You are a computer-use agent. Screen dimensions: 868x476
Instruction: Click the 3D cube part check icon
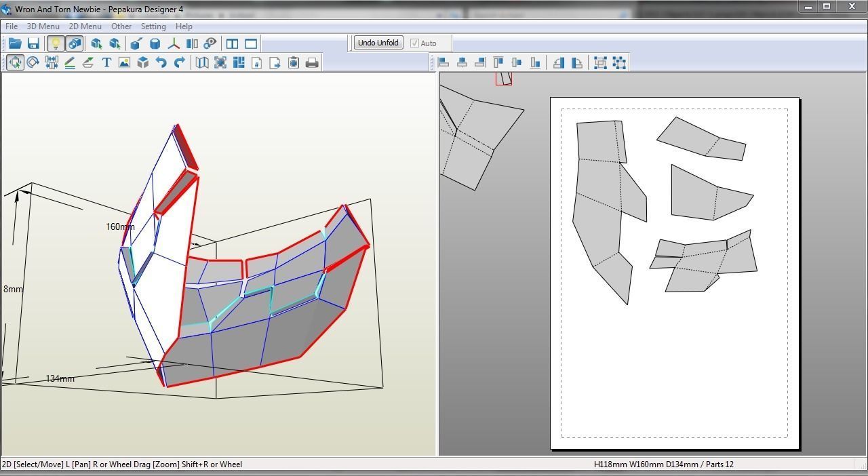point(143,62)
